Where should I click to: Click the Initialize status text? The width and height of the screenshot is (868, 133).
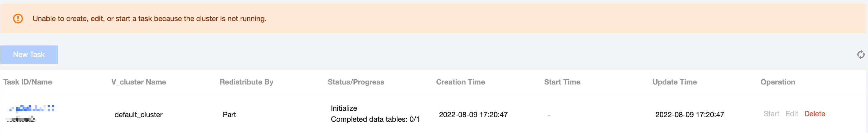(344, 108)
